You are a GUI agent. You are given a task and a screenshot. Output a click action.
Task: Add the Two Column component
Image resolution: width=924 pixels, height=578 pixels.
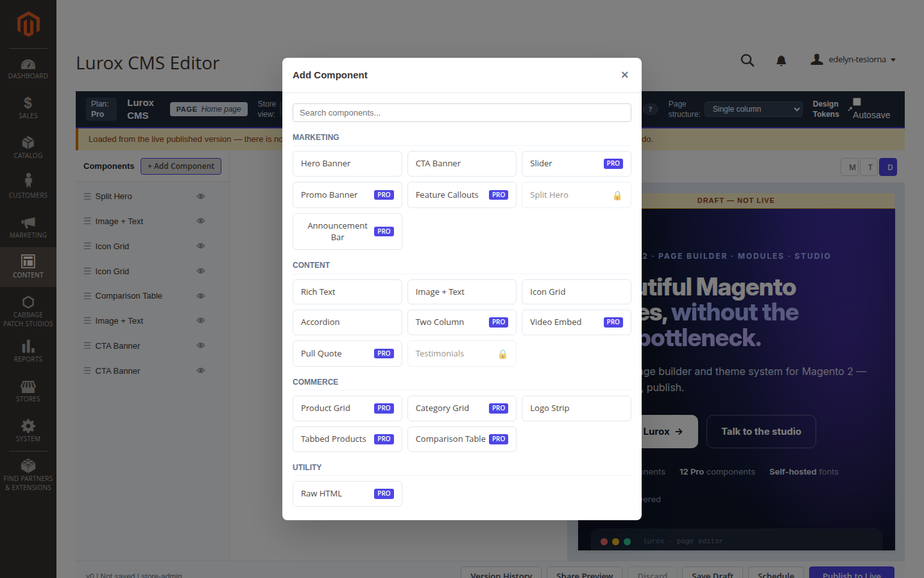point(462,322)
